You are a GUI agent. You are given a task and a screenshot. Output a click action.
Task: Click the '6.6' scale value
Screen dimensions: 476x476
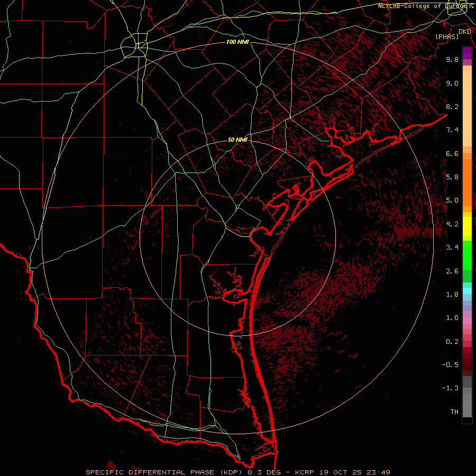point(452,153)
